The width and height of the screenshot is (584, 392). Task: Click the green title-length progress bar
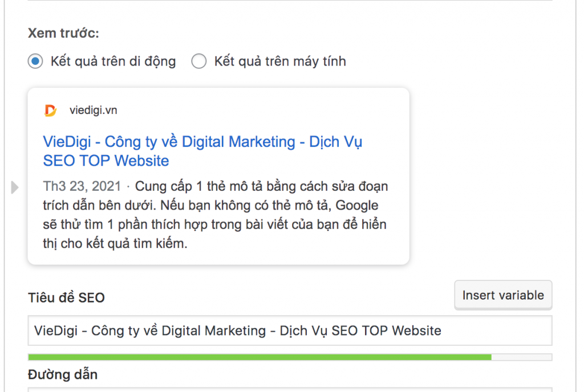pyautogui.click(x=257, y=357)
